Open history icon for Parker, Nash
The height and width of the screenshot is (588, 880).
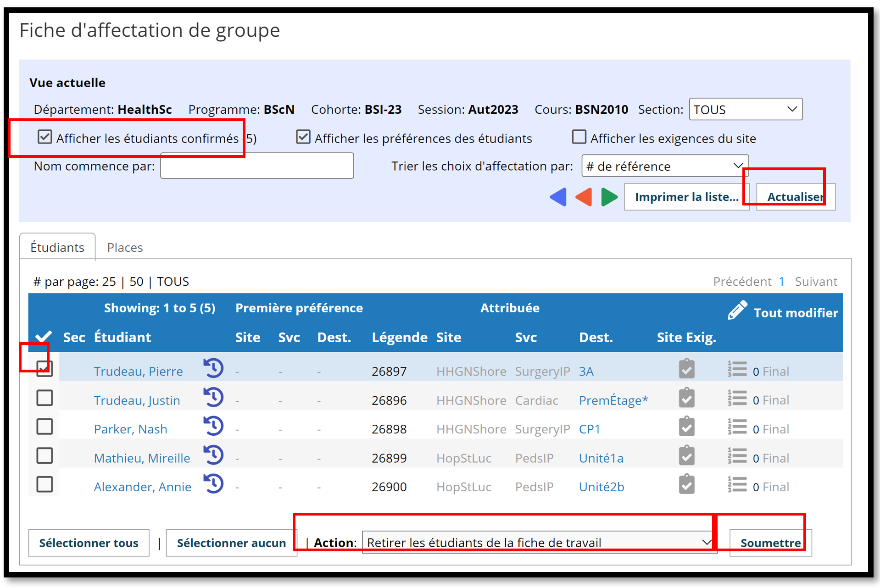tap(213, 426)
